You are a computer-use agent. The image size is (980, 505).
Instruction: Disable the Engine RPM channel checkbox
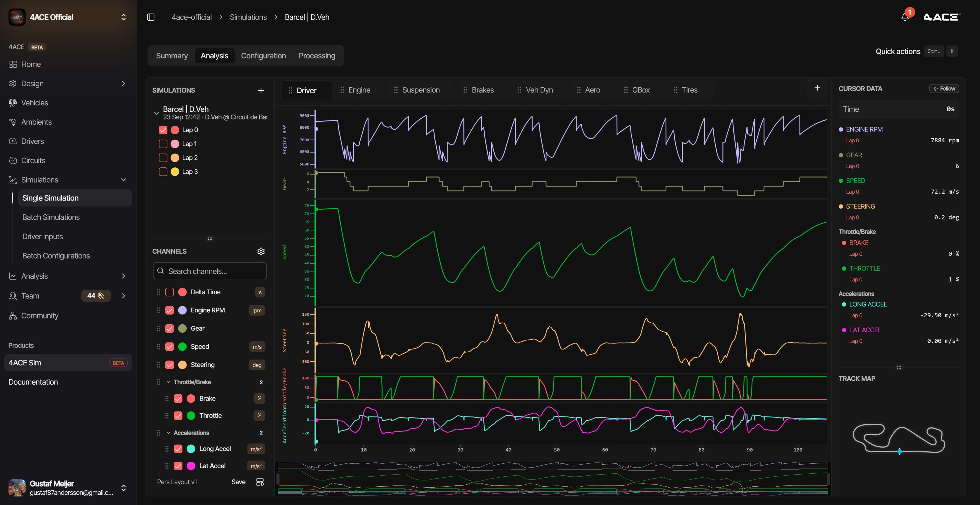(170, 310)
